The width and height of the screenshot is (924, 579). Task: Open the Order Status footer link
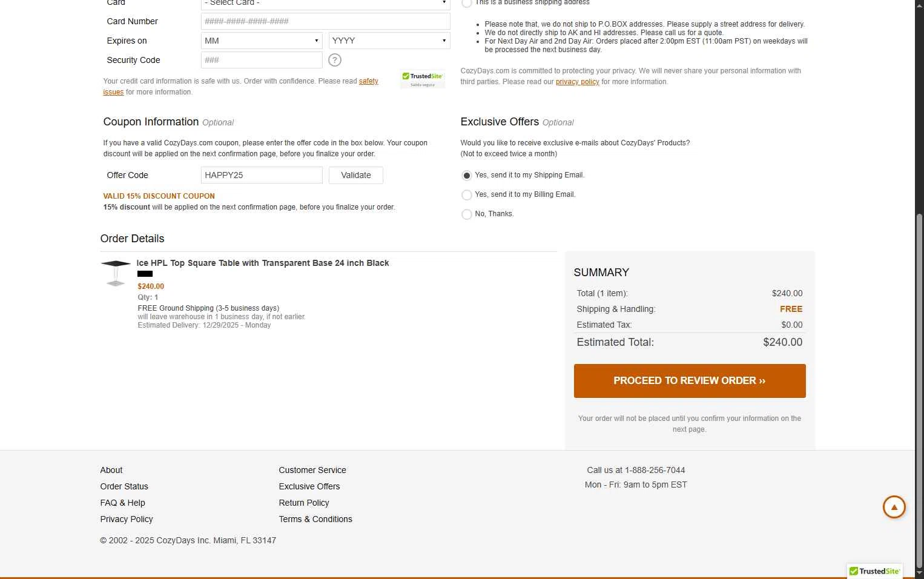coord(124,486)
